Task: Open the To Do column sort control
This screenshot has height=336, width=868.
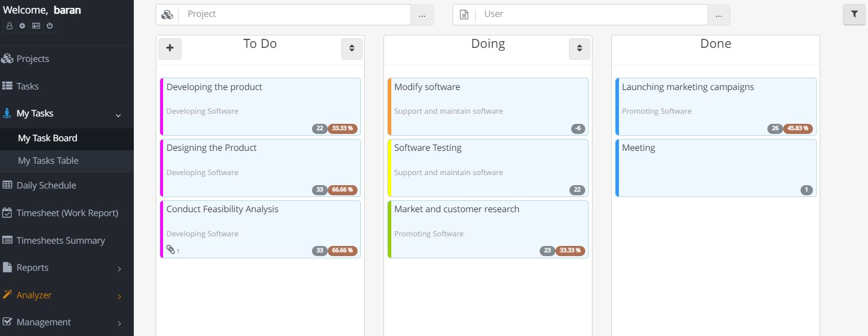Action: tap(351, 49)
